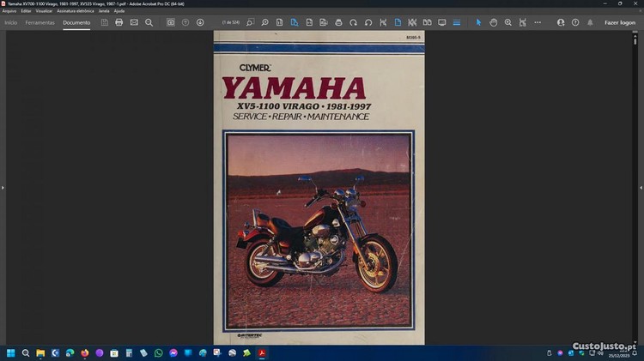Toggle read mode monitor icon
The width and height of the screenshot is (644, 361).
coord(442,22)
